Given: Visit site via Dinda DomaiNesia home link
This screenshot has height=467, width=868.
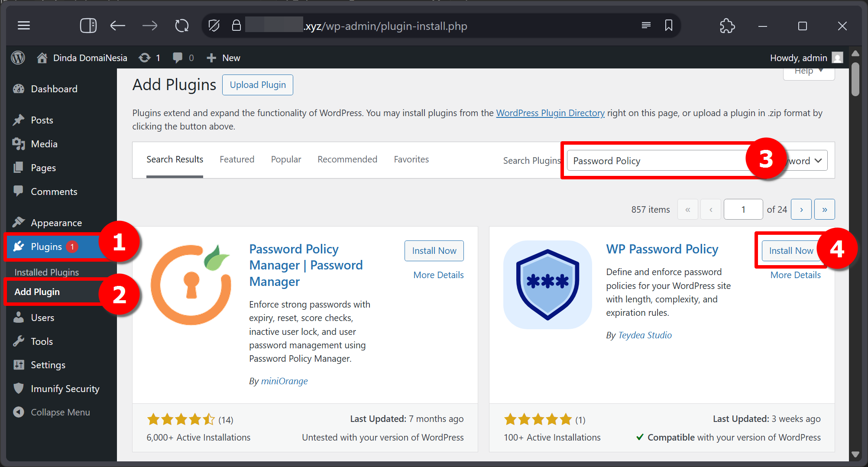Looking at the screenshot, I should point(82,58).
